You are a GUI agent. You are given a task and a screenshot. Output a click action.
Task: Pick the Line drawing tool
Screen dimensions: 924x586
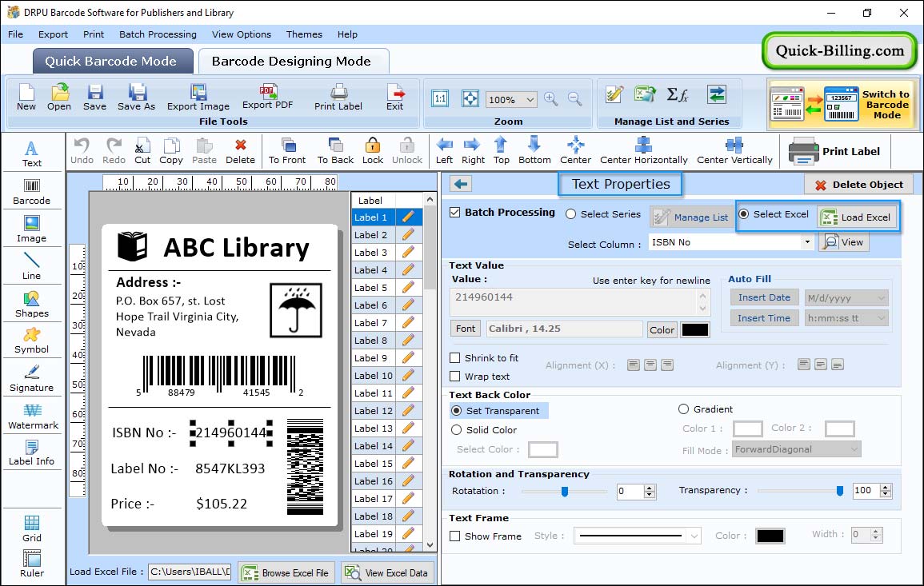(32, 266)
